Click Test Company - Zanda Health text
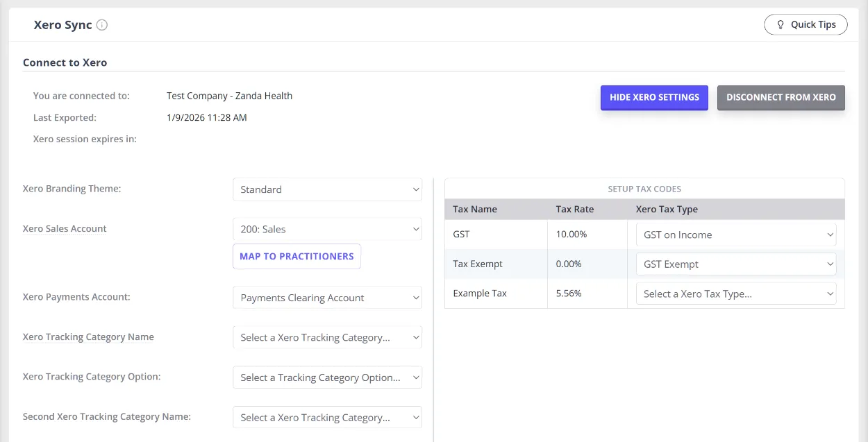This screenshot has height=442, width=868. (x=229, y=96)
